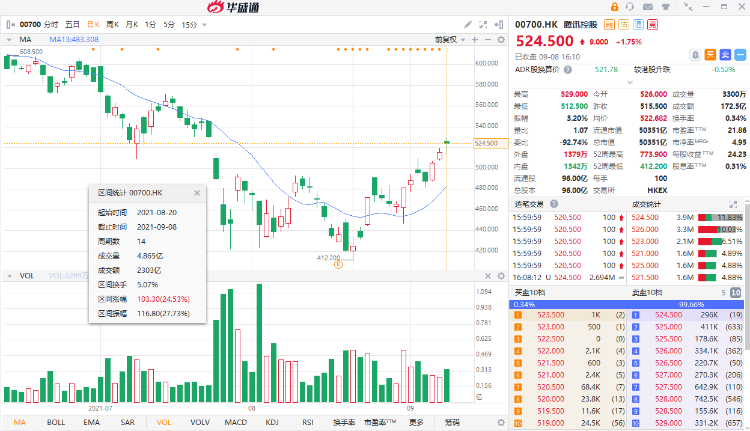Zoom in chart with plus icon
Screen dimensions: 750x431
coord(475,40)
